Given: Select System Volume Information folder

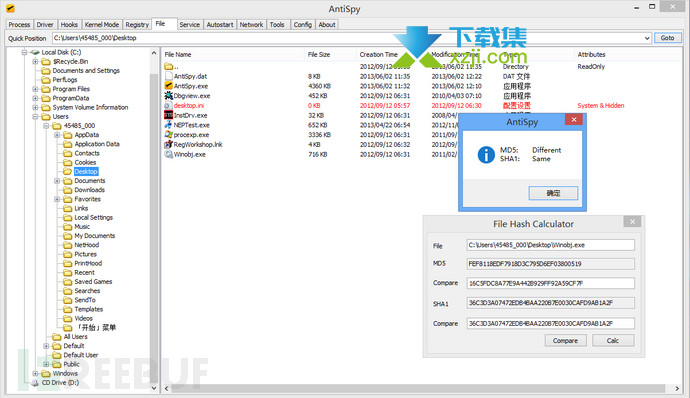Looking at the screenshot, I should [x=90, y=107].
